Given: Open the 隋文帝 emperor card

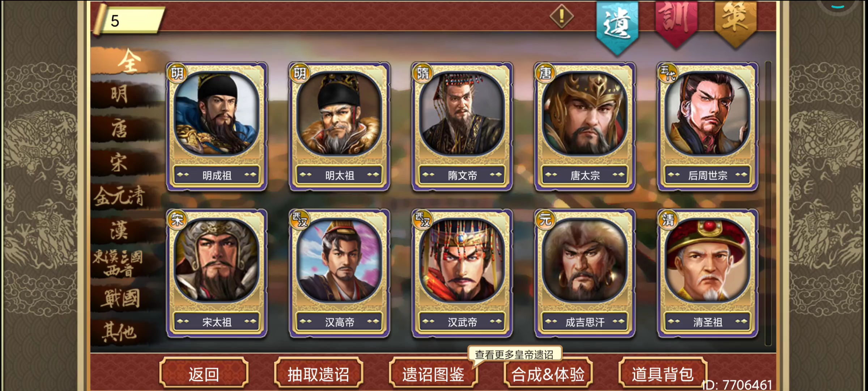Looking at the screenshot, I should click(x=462, y=126).
